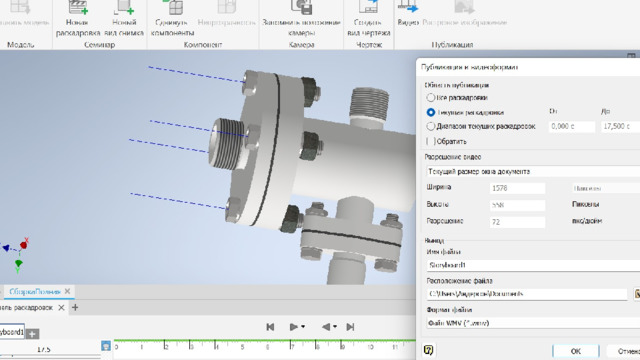
Task: Select Диапазон текущих раскадровок radio option
Action: pyautogui.click(x=431, y=126)
